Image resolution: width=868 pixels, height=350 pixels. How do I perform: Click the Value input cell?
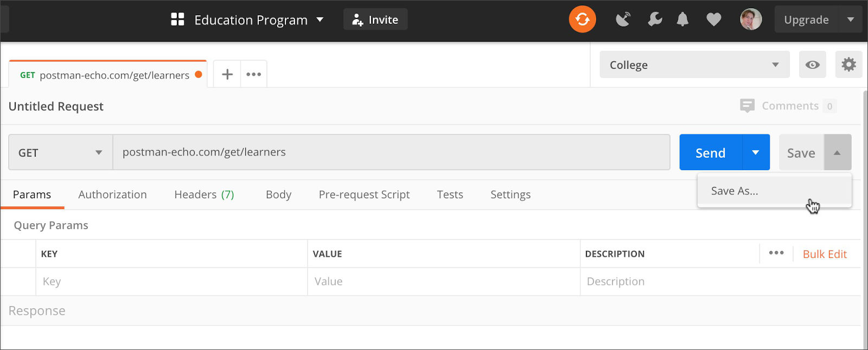coord(444,281)
